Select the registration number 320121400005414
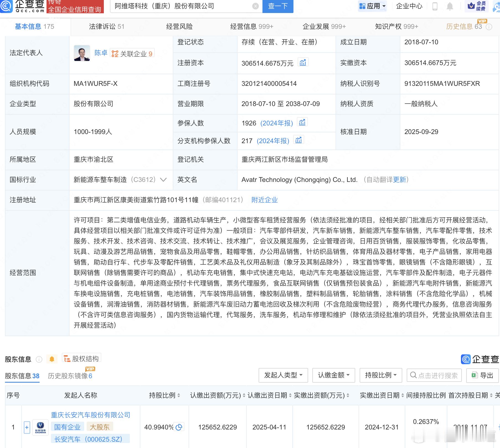This screenshot has height=448, width=500. (x=269, y=84)
